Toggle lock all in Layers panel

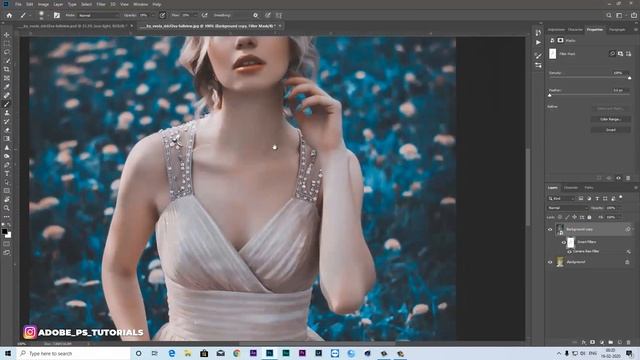click(589, 217)
